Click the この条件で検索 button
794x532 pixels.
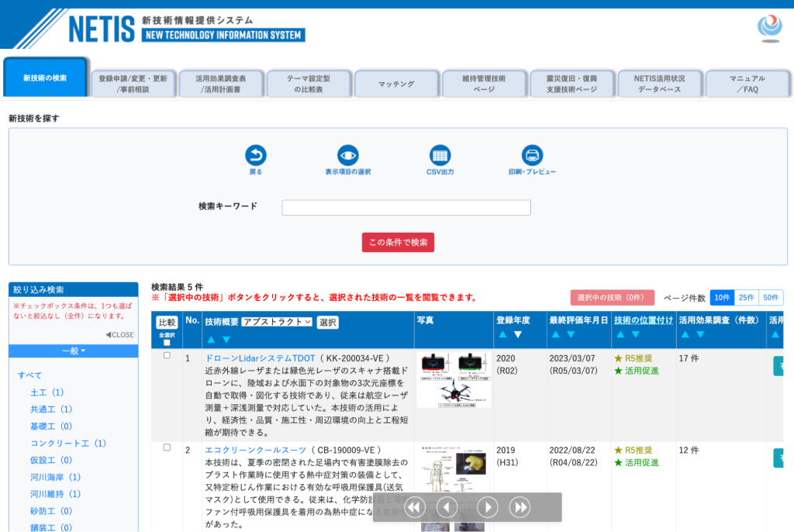398,242
